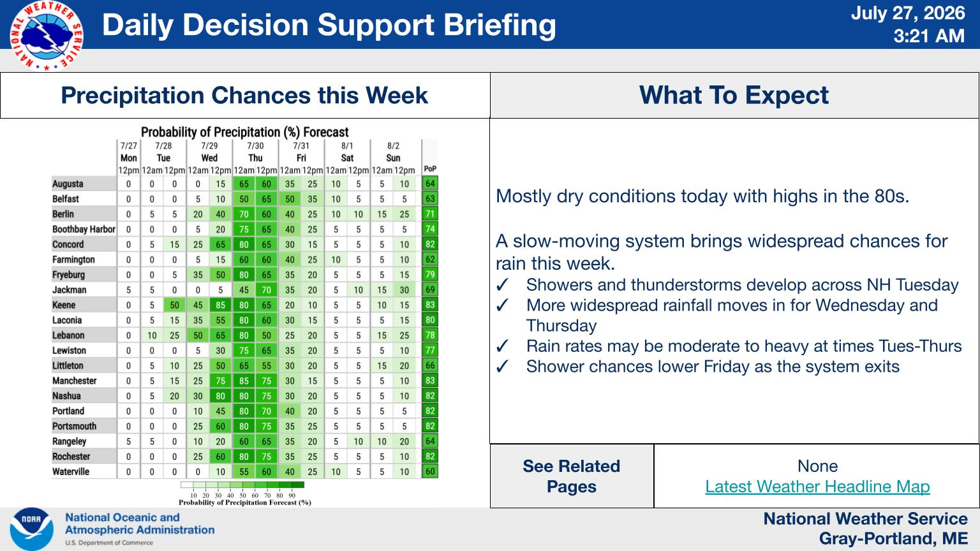Click National Oceanic and Atmospheric Administration text

click(x=140, y=524)
